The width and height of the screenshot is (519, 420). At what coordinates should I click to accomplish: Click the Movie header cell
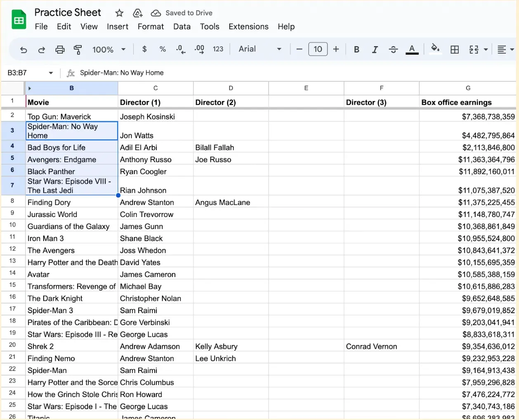tap(72, 102)
